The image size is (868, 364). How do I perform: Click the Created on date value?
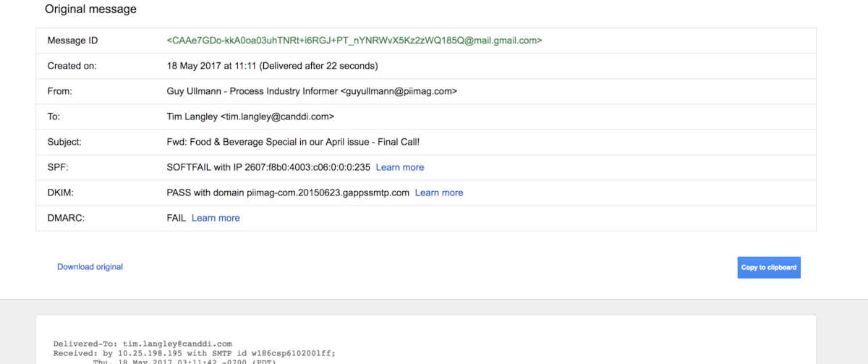[272, 66]
